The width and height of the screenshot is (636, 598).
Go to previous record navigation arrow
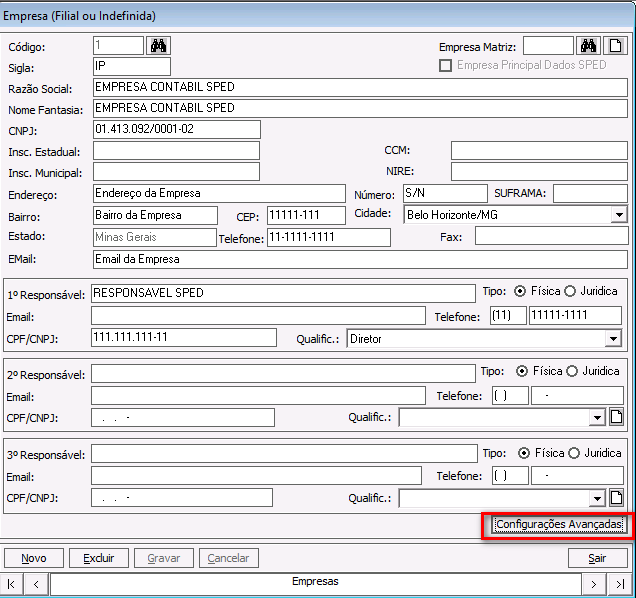tap(36, 583)
